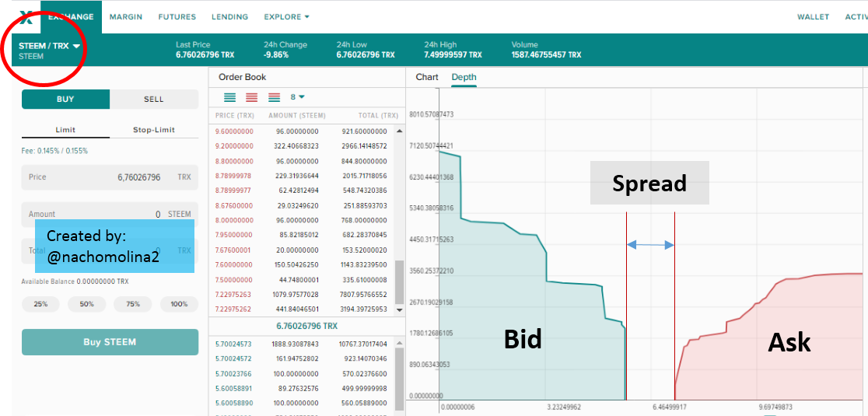
Task: Select the 8.78999978 sell order row
Action: [302, 176]
